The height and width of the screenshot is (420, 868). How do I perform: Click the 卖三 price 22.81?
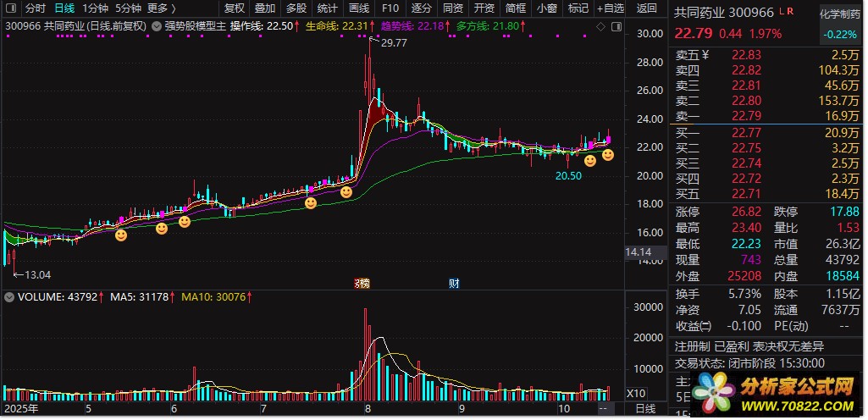point(746,86)
